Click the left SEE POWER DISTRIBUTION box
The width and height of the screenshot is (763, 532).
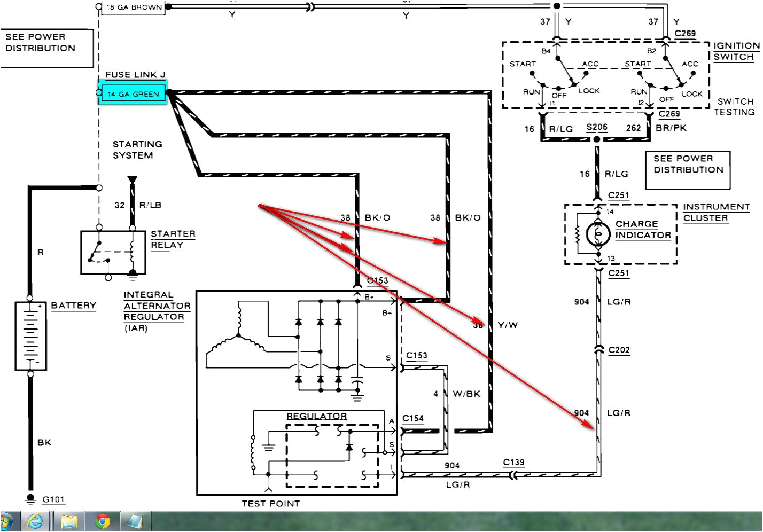tap(46, 48)
